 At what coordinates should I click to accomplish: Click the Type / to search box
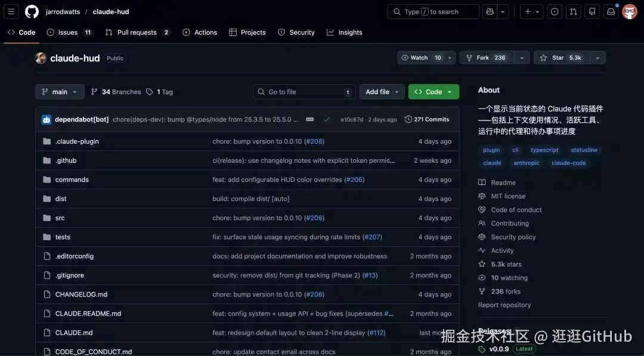(x=434, y=11)
